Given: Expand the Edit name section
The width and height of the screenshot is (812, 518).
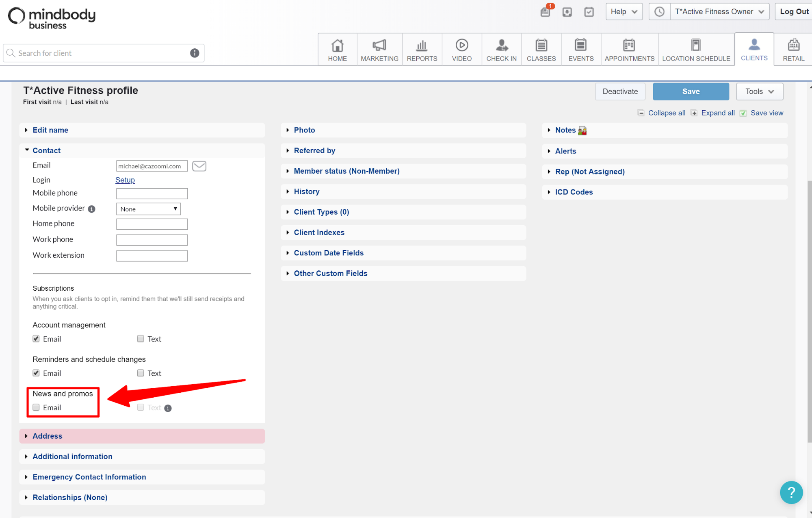Looking at the screenshot, I should pyautogui.click(x=142, y=130).
